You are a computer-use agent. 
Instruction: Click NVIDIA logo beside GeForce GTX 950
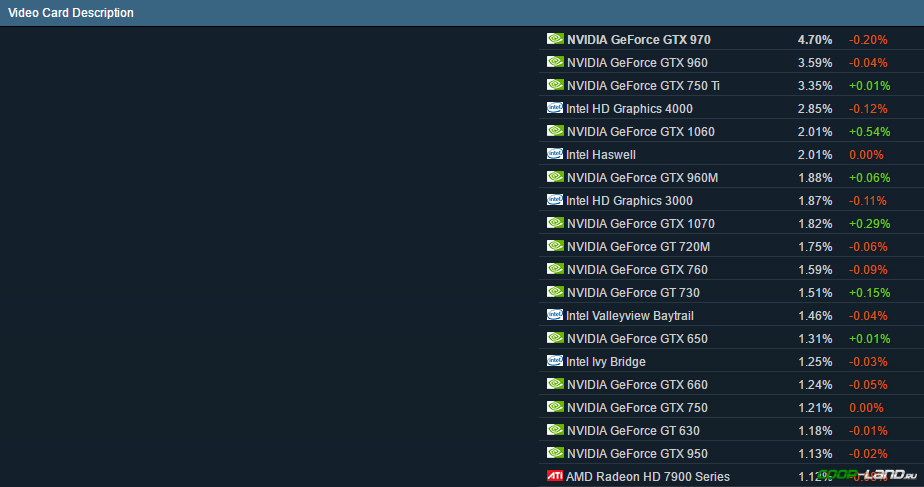point(555,453)
